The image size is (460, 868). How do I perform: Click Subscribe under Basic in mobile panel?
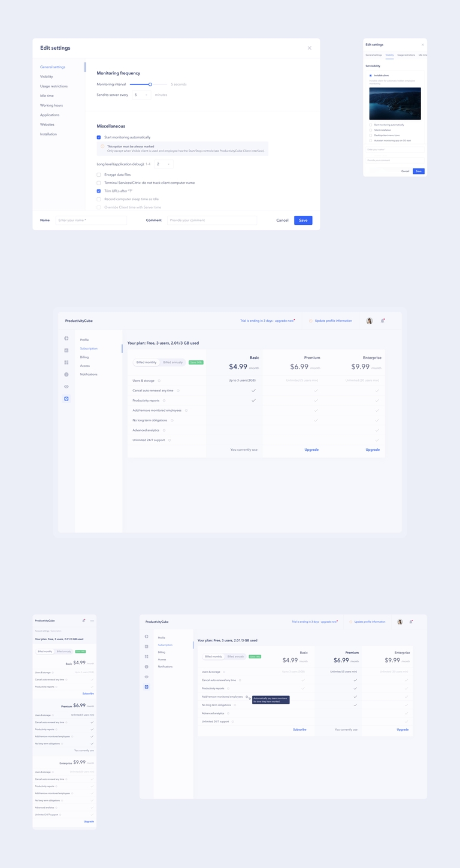click(88, 694)
